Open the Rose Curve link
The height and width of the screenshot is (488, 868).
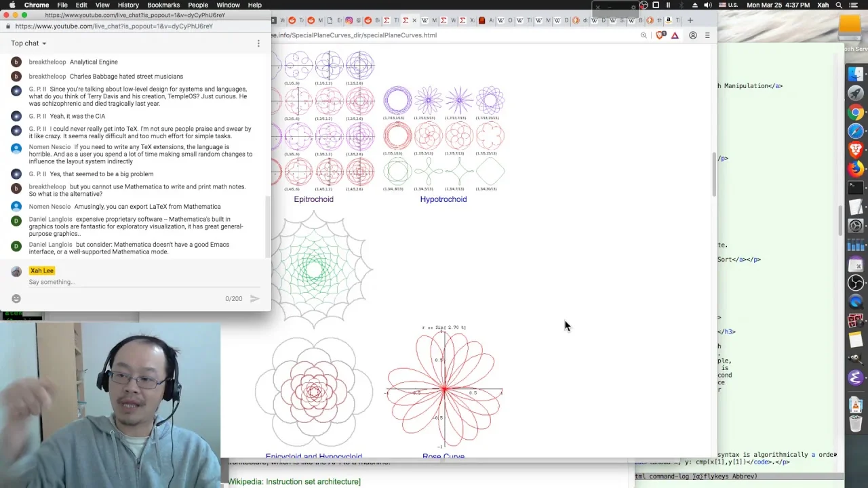click(x=443, y=456)
